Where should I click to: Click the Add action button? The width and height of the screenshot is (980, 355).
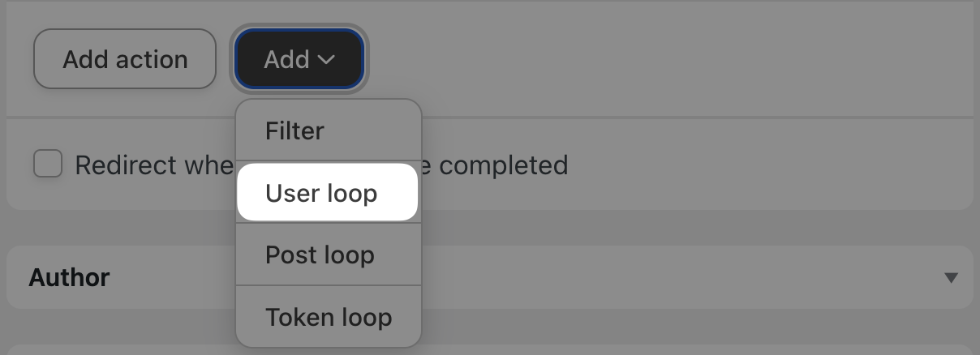(125, 59)
